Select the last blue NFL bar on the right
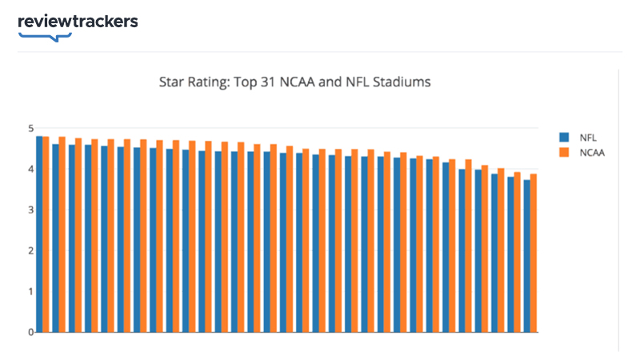The image size is (640, 364). coord(526,256)
